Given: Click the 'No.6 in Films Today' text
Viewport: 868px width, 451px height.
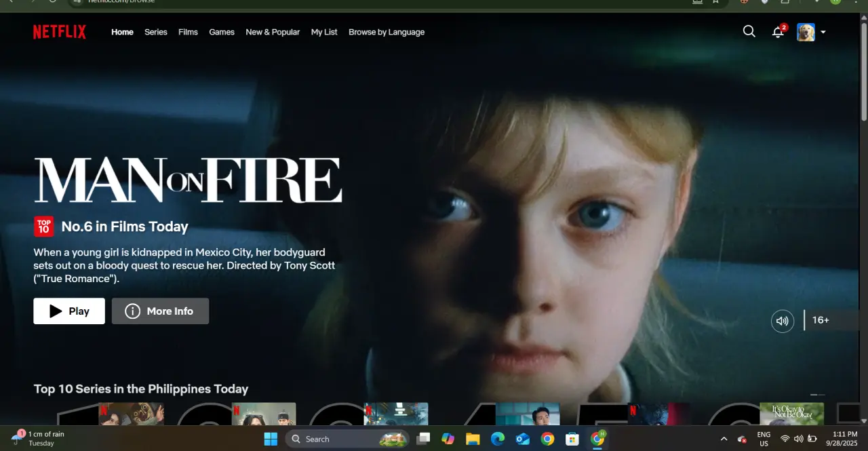Looking at the screenshot, I should point(125,227).
